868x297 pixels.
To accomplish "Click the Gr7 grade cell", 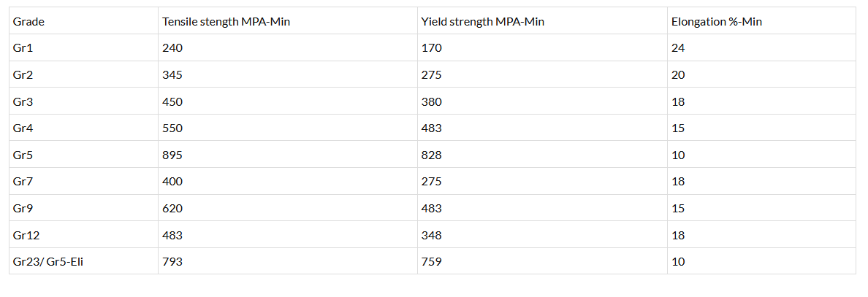I will (24, 182).
